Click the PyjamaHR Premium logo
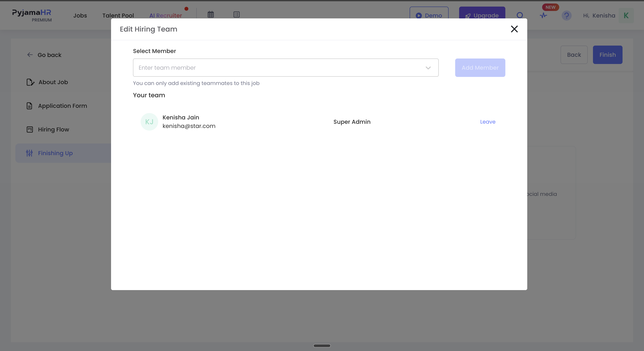644x351 pixels. click(x=32, y=16)
